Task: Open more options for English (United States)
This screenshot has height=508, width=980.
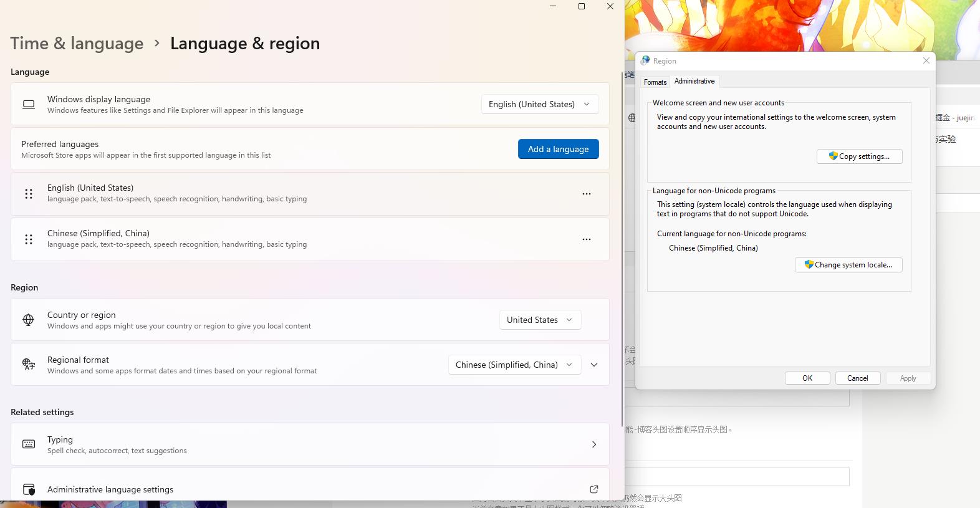Action: (587, 194)
